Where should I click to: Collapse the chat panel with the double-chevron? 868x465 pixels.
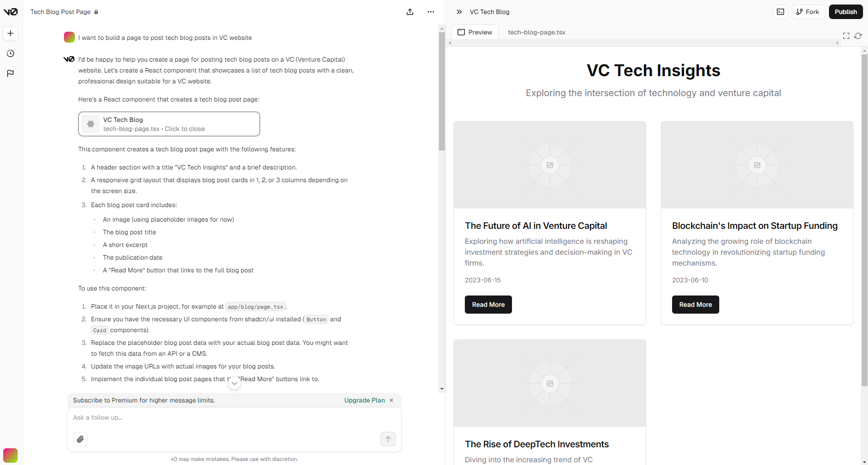[x=459, y=12]
